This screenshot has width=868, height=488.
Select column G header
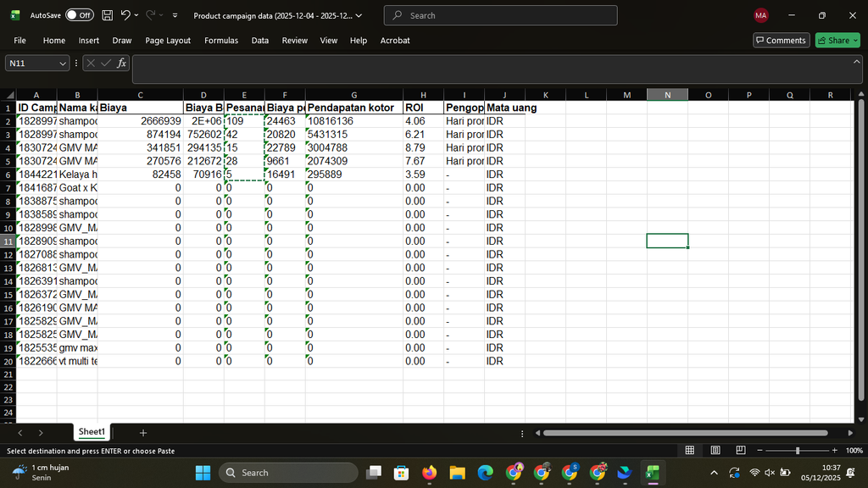353,95
